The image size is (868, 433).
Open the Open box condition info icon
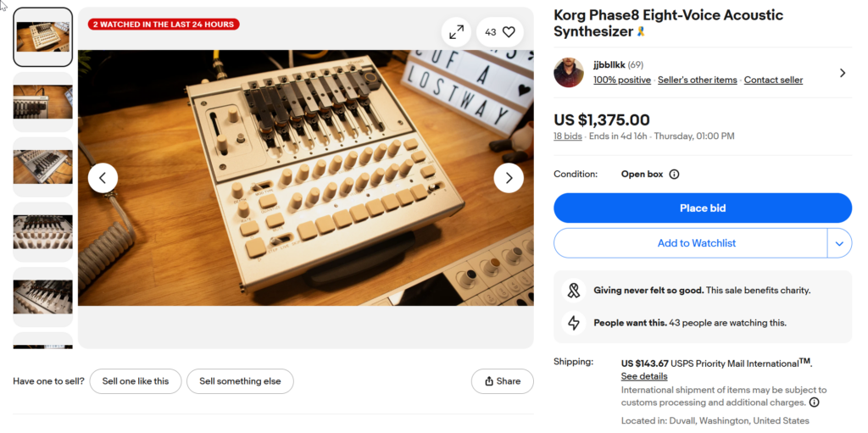click(674, 175)
